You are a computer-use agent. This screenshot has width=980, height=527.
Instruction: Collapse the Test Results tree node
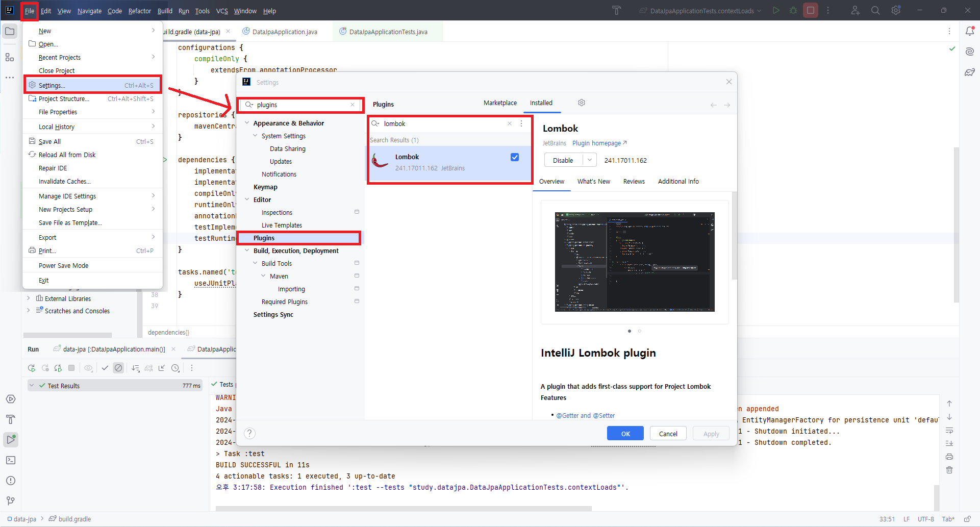32,386
